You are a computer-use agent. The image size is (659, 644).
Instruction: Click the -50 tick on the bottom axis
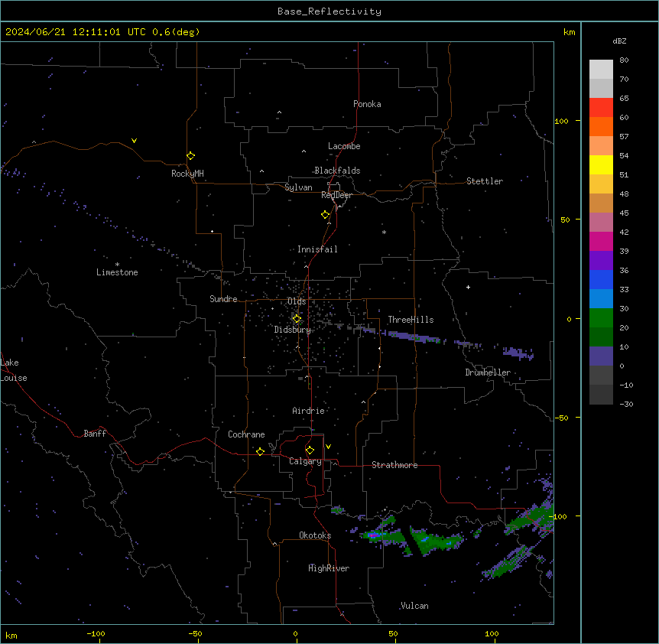click(195, 633)
